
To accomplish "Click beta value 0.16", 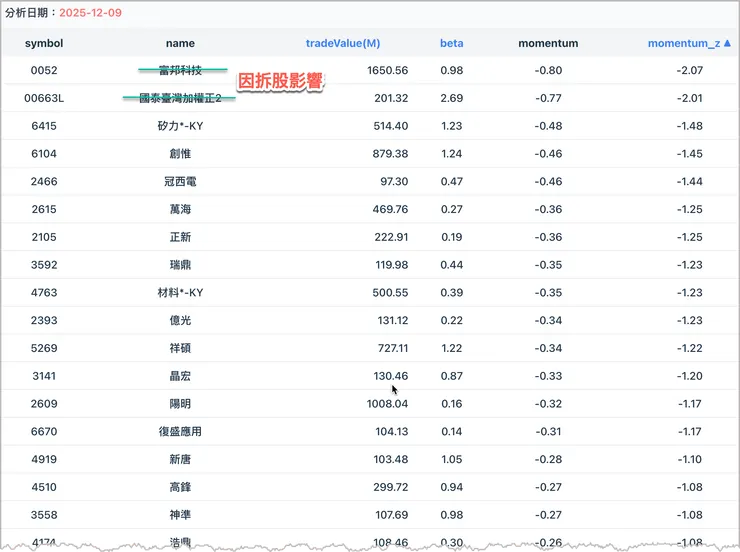I will tap(452, 404).
